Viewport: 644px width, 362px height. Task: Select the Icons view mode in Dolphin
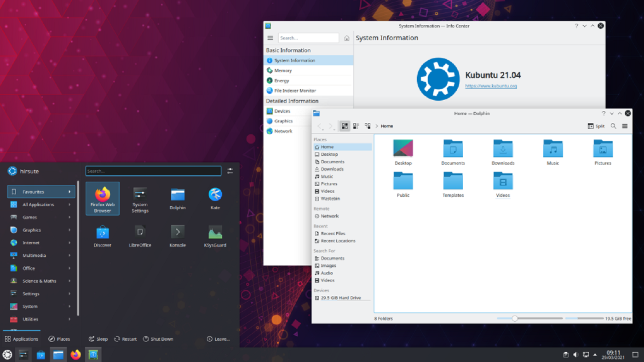(344, 126)
